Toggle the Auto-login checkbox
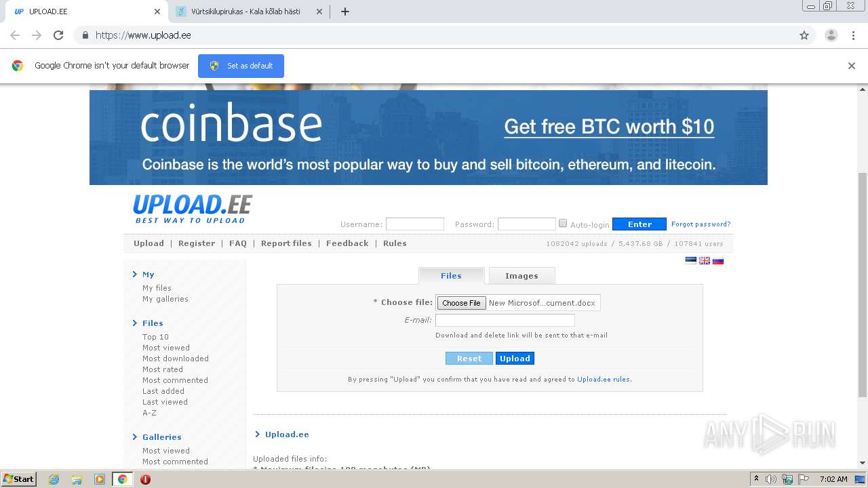The height and width of the screenshot is (488, 868). (563, 224)
